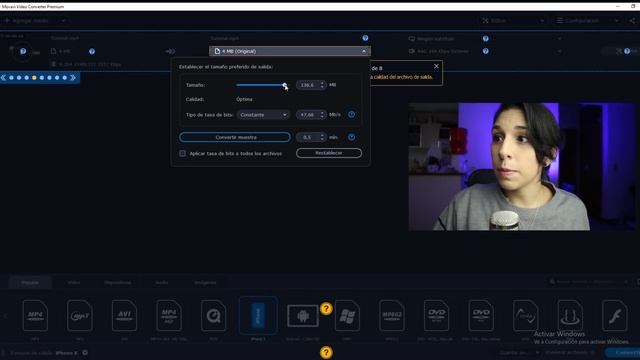This screenshot has height=360, width=640.
Task: Open the 'Constante' bitrate type dropdown
Action: point(263,115)
